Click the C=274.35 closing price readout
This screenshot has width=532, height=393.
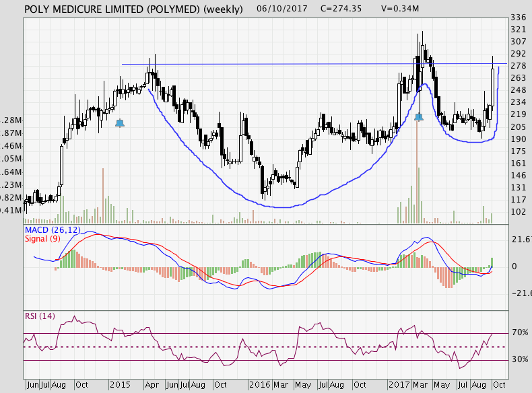[x=341, y=9]
